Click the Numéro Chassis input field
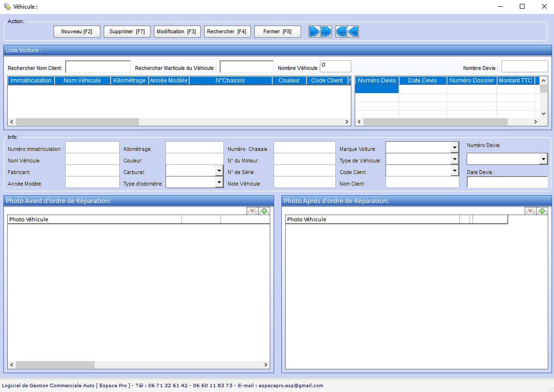The image size is (554, 392). (305, 148)
